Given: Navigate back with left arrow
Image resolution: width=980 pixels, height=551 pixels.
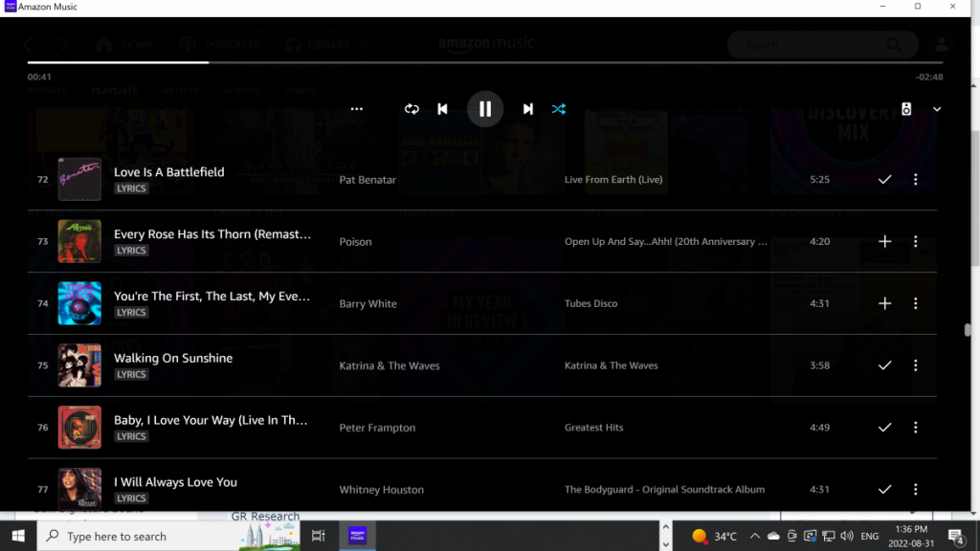Looking at the screenshot, I should [28, 45].
